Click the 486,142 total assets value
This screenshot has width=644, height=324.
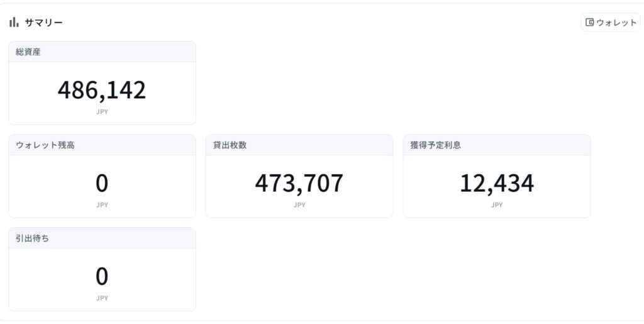coord(102,91)
